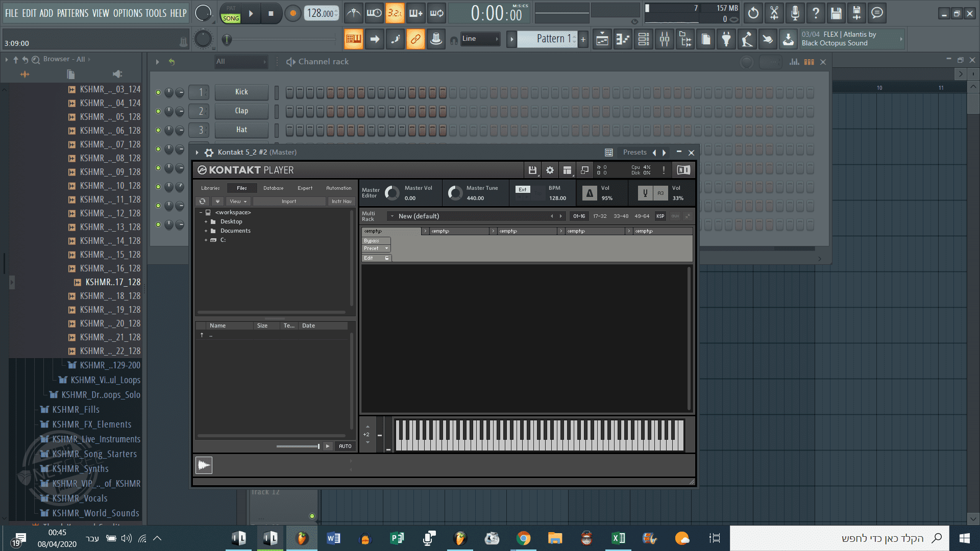The width and height of the screenshot is (980, 551).
Task: Click the Kontakt panic exclamation icon
Action: click(664, 170)
